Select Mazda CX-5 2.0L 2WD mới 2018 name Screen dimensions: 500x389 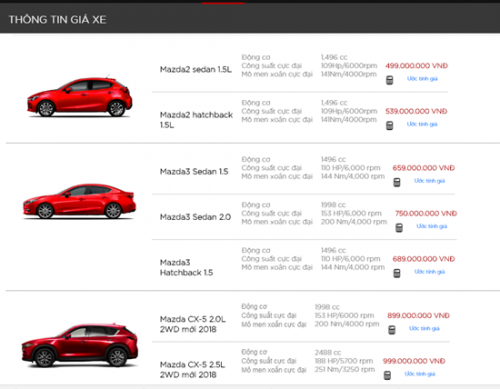(193, 324)
